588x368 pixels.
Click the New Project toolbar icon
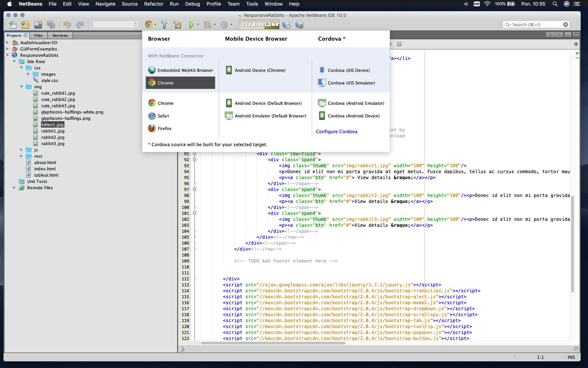pyautogui.click(x=25, y=25)
